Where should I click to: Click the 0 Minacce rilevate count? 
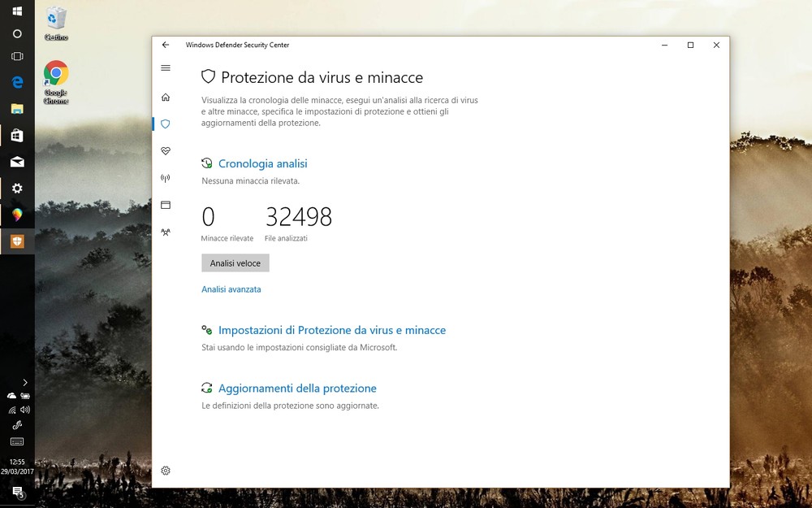(208, 217)
